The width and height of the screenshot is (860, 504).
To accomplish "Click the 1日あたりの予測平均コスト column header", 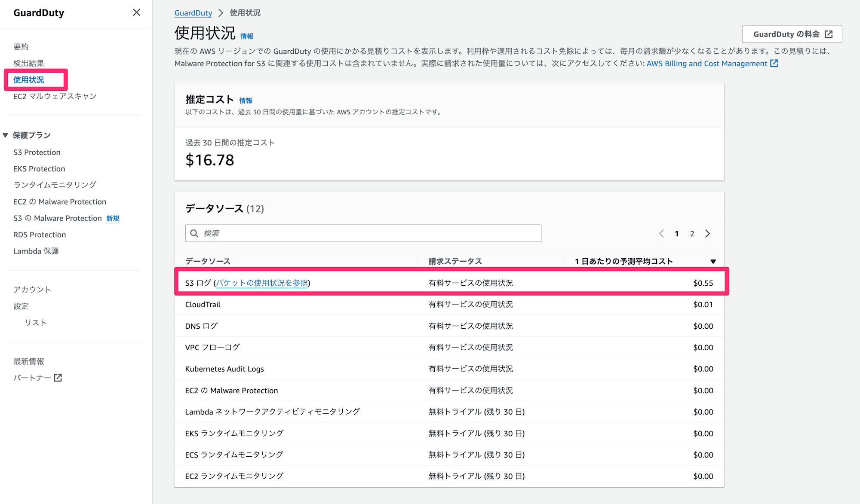I will [x=624, y=261].
